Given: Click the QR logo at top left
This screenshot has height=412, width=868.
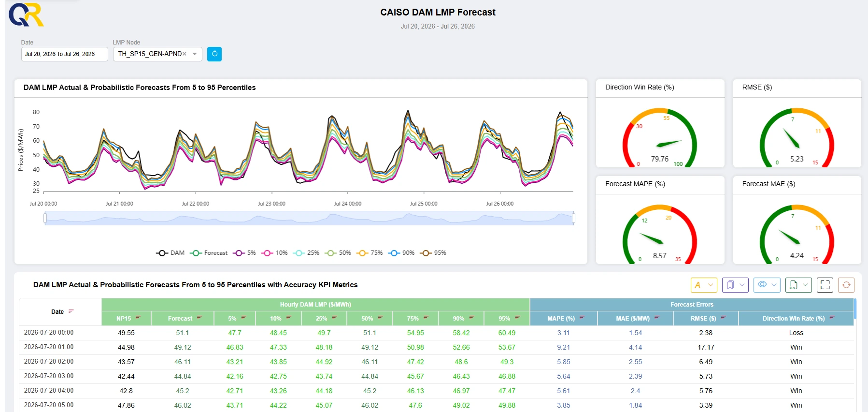Looking at the screenshot, I should click(26, 15).
